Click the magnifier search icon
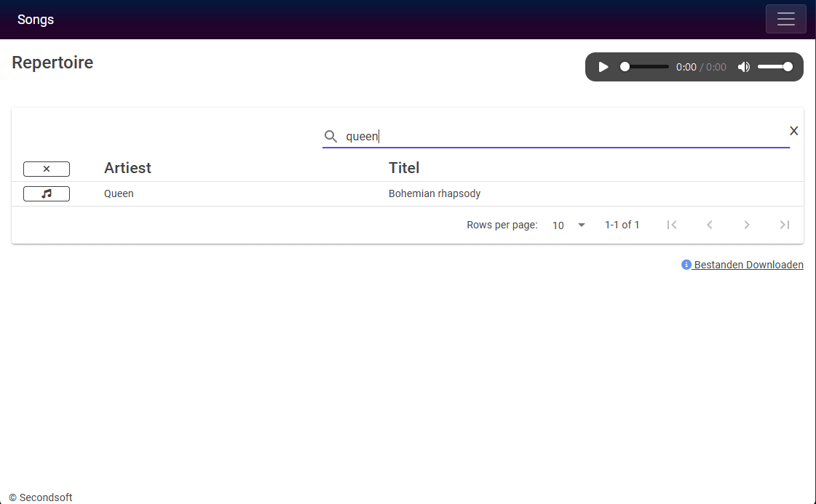Image resolution: width=816 pixels, height=504 pixels. (330, 136)
